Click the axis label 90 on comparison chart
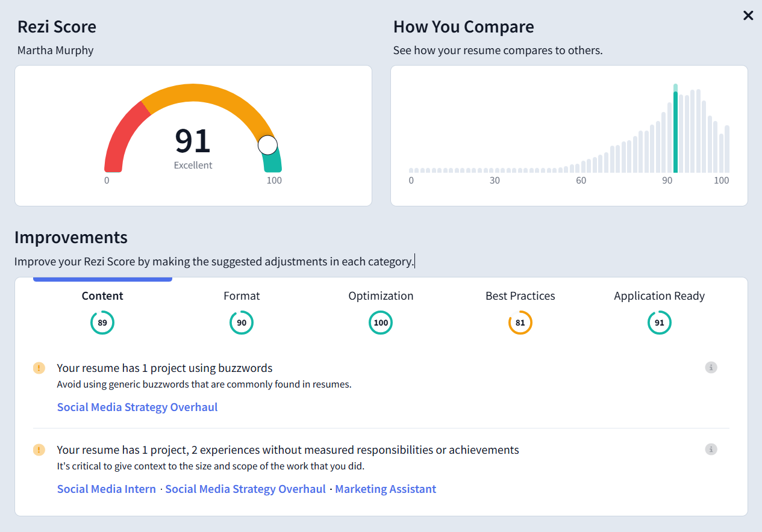Image resolution: width=762 pixels, height=532 pixels. pyautogui.click(x=667, y=181)
